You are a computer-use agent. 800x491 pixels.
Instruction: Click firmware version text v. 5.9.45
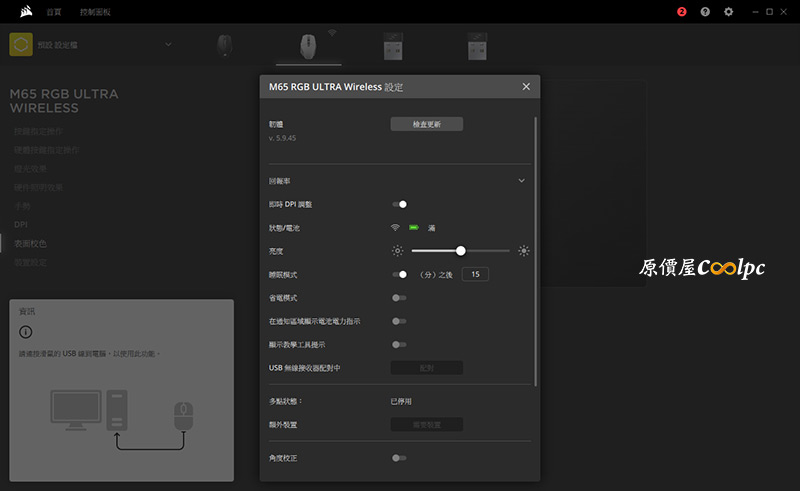coord(282,138)
